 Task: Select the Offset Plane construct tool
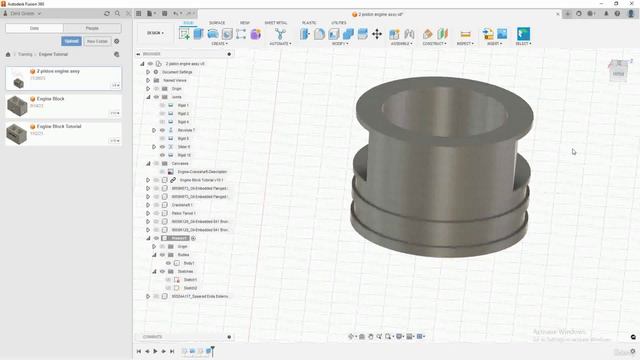pos(427,34)
